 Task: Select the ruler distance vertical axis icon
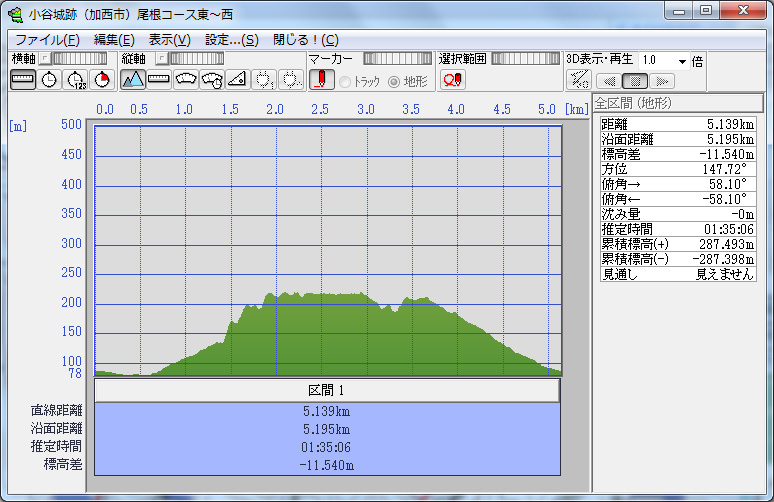click(159, 79)
